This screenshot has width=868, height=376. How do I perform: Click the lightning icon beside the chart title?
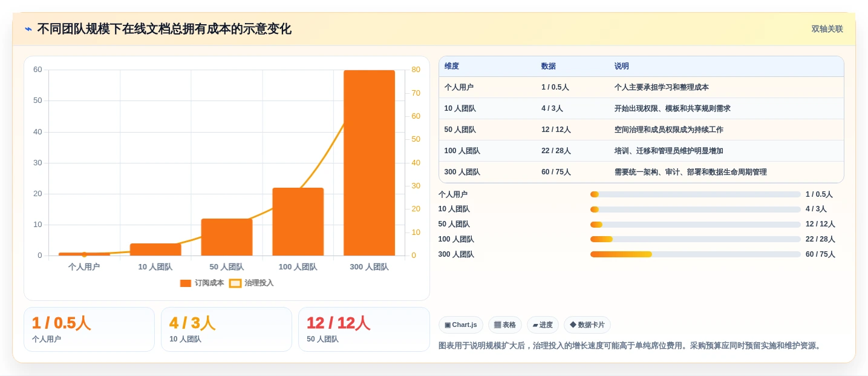click(x=28, y=29)
